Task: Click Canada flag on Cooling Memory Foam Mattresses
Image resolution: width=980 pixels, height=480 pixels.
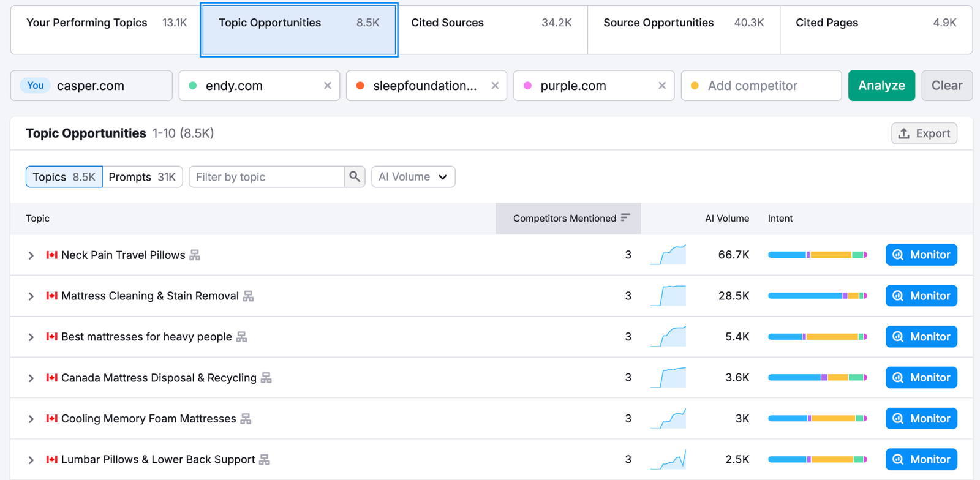Action: coord(52,419)
